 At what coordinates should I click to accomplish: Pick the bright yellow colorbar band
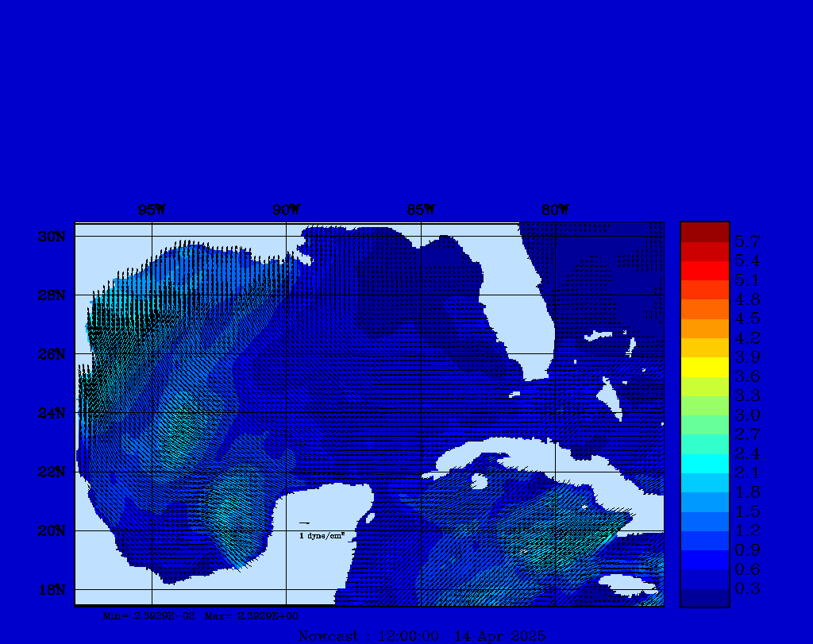tap(705, 367)
